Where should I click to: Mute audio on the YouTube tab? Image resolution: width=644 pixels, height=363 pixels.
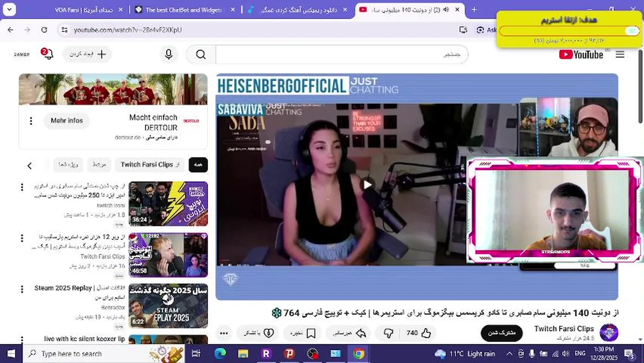click(445, 10)
